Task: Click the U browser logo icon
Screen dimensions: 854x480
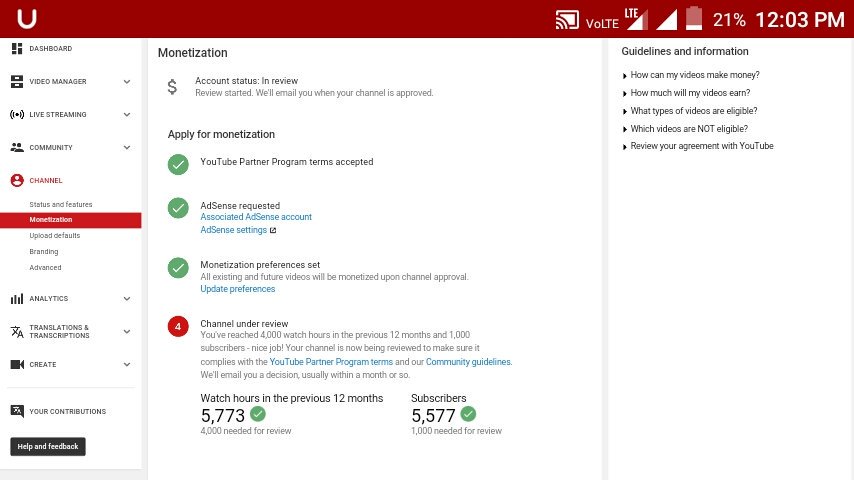Action: [x=27, y=19]
